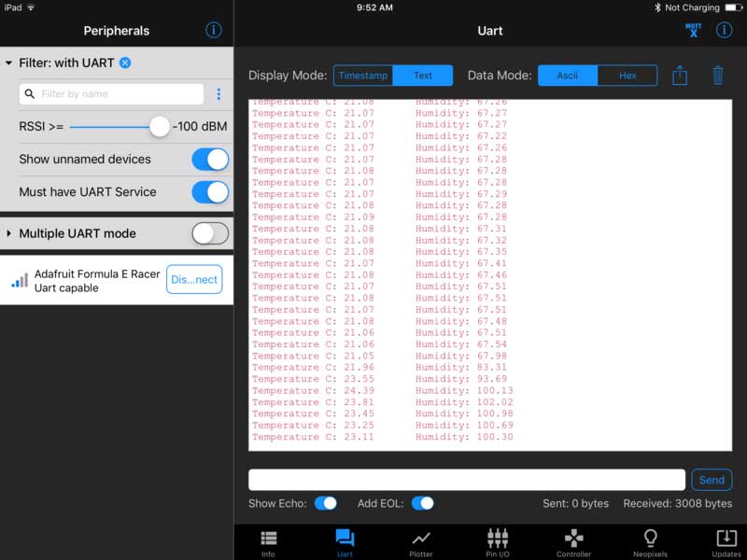
Task: Switch to the Plotter tab
Action: (x=420, y=541)
